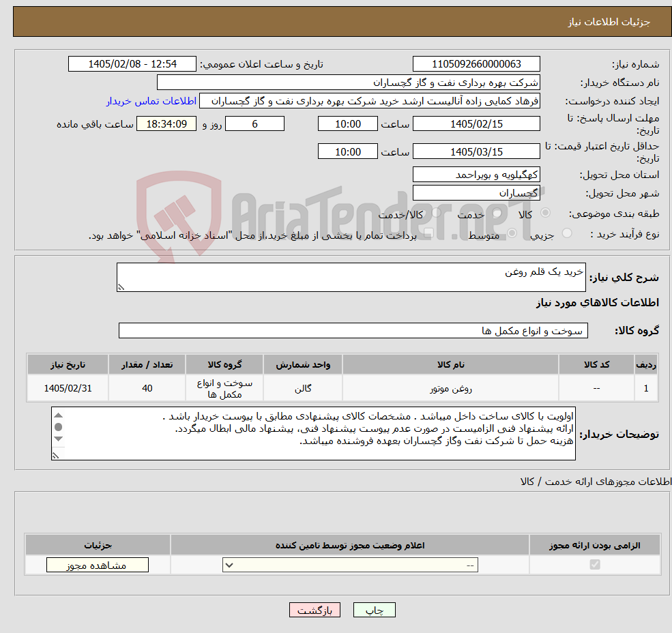Click column header کد کالا
This screenshot has height=633, width=672.
(596, 364)
